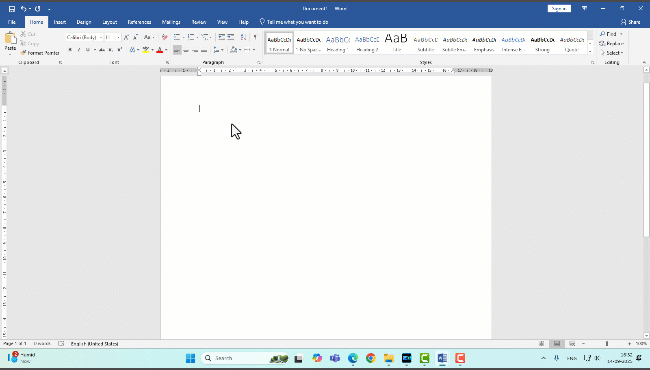
Task: Switch to the Insert tab
Action: point(60,22)
